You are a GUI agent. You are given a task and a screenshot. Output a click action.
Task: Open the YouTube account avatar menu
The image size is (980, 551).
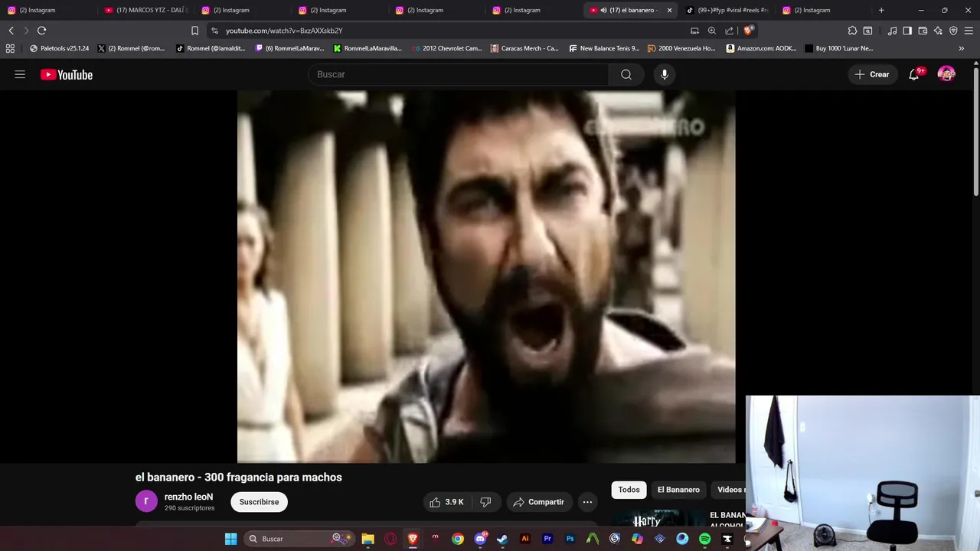(x=946, y=74)
